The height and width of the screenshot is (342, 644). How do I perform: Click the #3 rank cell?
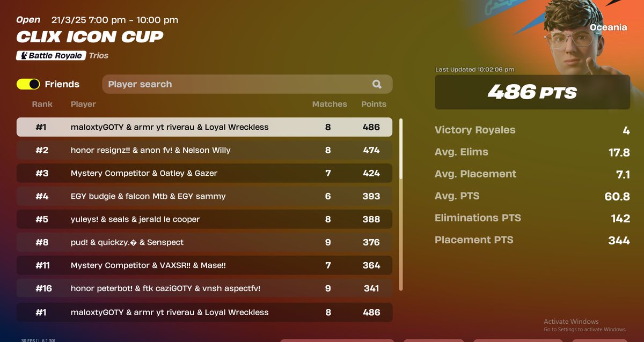pyautogui.click(x=42, y=173)
